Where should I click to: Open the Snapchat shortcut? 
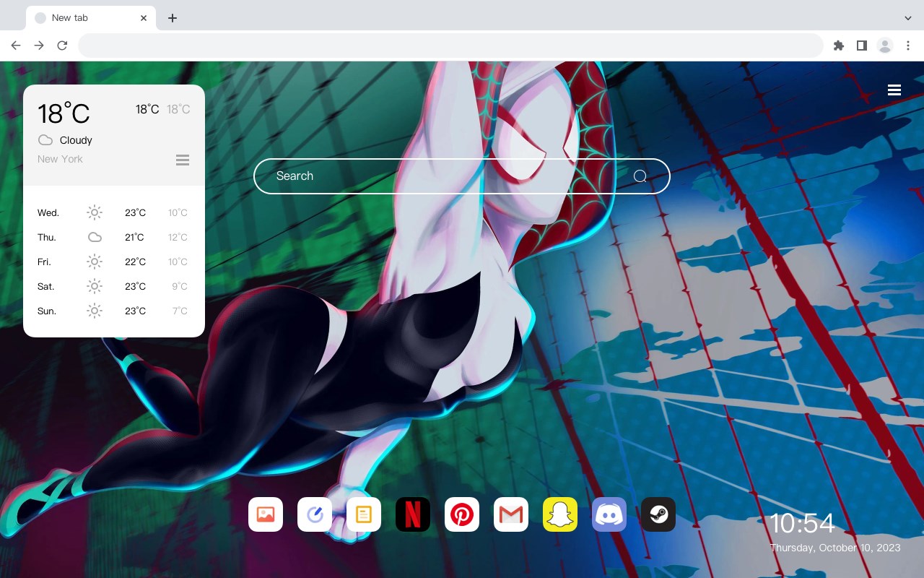[x=560, y=514]
